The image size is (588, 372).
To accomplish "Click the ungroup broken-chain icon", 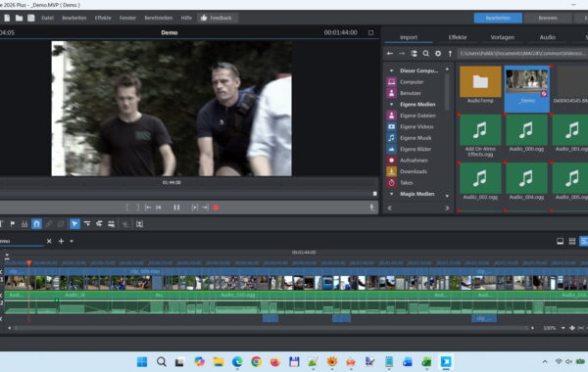I will click(x=61, y=224).
